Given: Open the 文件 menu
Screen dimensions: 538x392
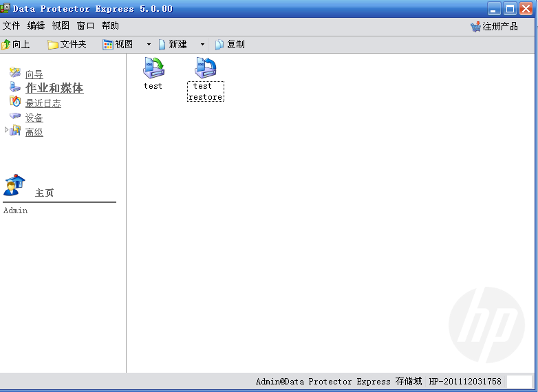Looking at the screenshot, I should tap(11, 26).
